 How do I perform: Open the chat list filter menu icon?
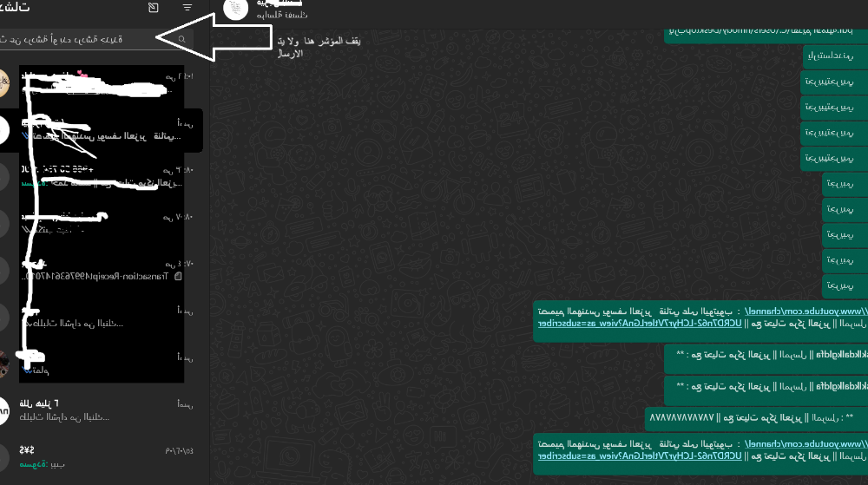click(187, 8)
